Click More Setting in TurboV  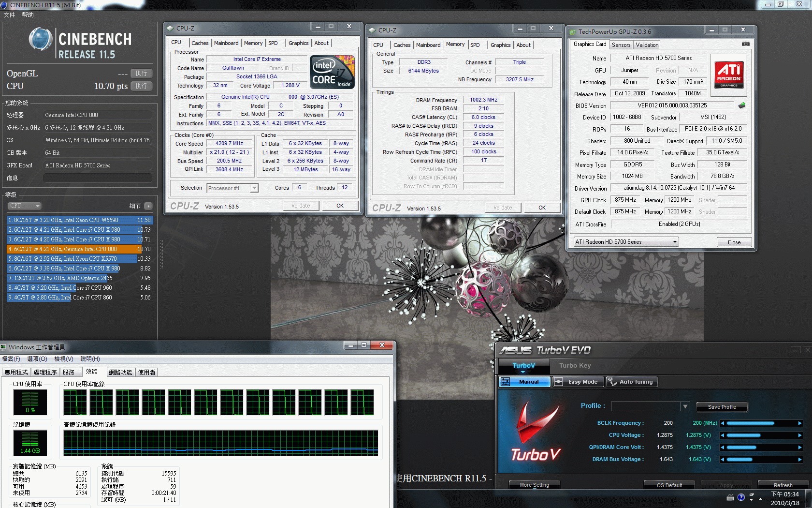[x=535, y=485]
